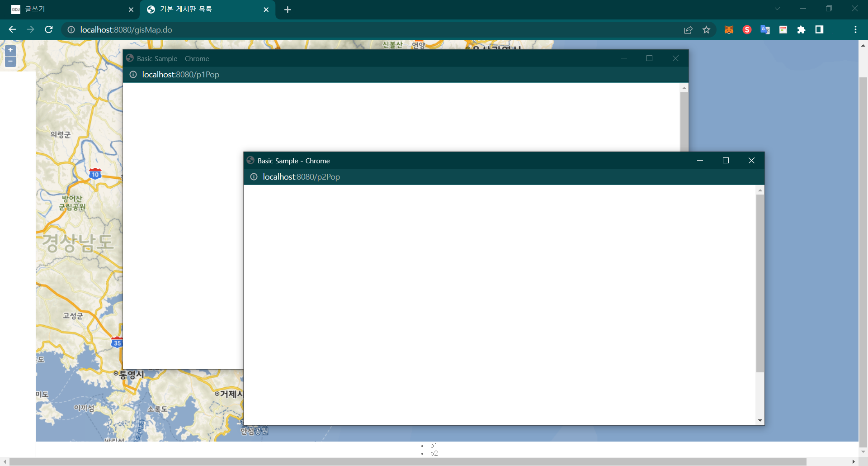Click the p2Pop scroll-down arrow
Screen dimensions: 868x466
point(760,421)
